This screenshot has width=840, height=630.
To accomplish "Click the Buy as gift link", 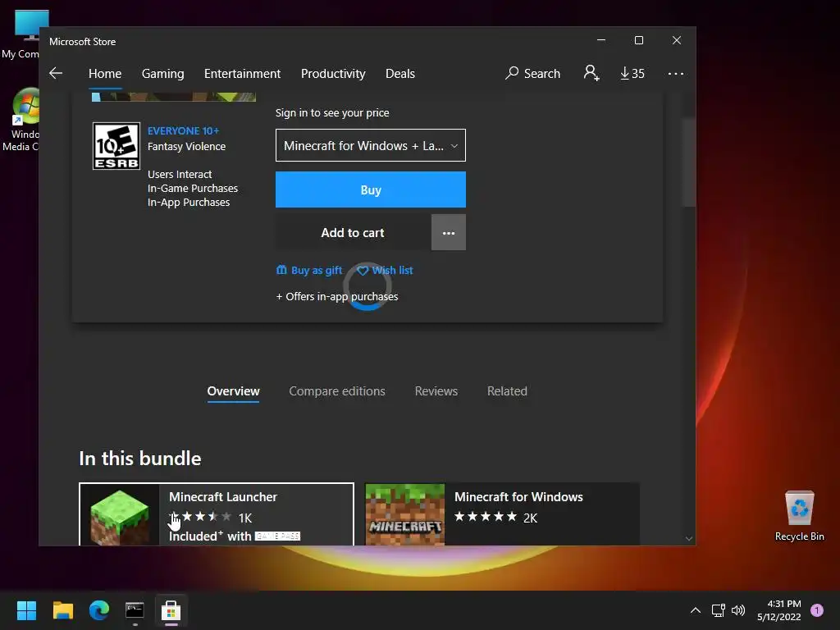I will coord(309,271).
